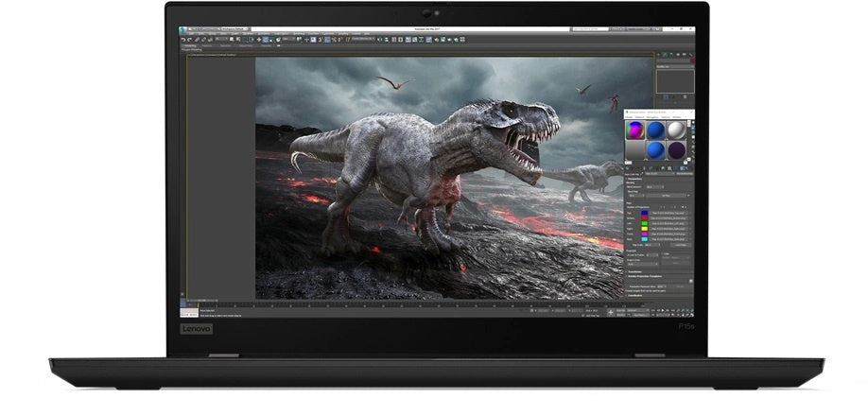Viewport: 868px width, 416px height.
Task: Toggle the Auto Key animation button
Action: (x=621, y=310)
